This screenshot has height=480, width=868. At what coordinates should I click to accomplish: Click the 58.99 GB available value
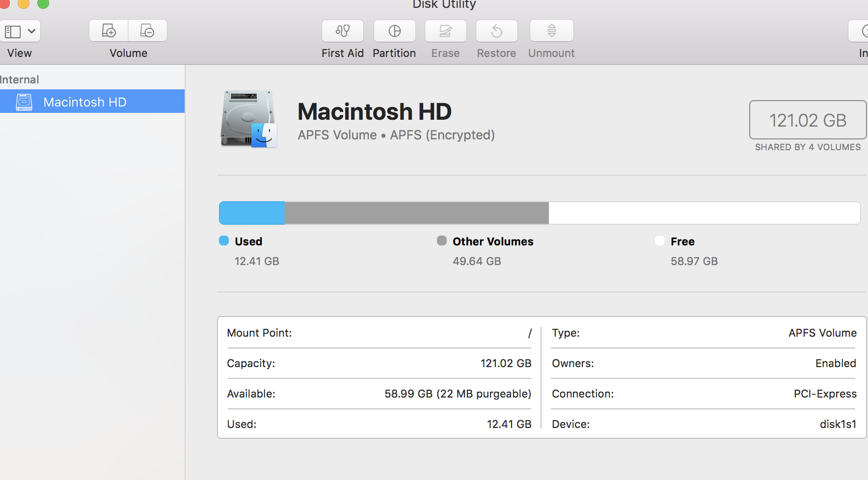[458, 394]
